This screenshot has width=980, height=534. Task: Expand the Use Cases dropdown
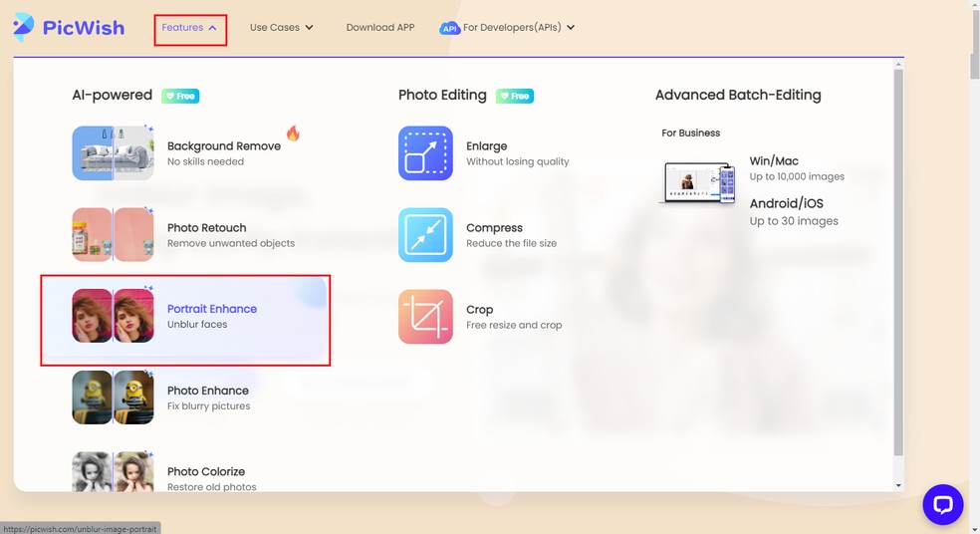(x=281, y=28)
